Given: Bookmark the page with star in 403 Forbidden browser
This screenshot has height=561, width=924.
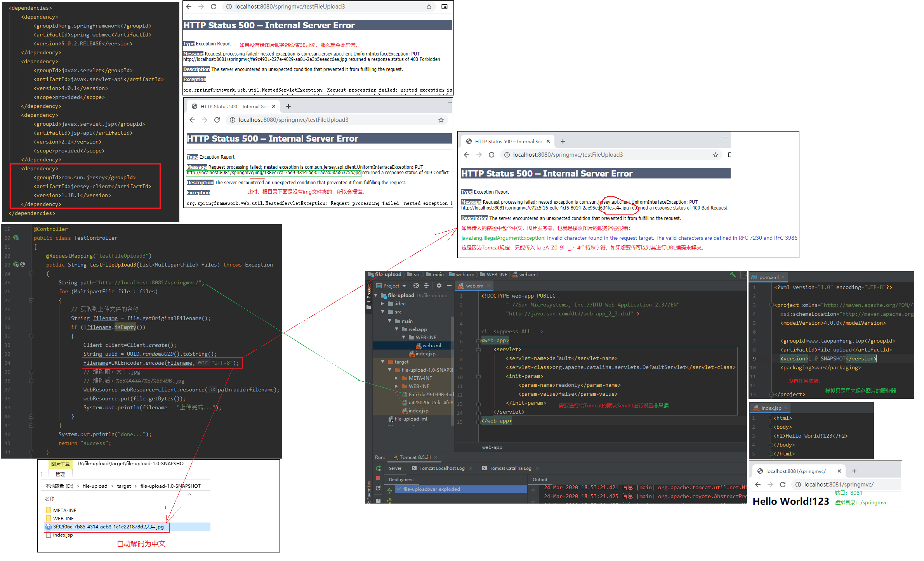Looking at the screenshot, I should coord(429,7).
